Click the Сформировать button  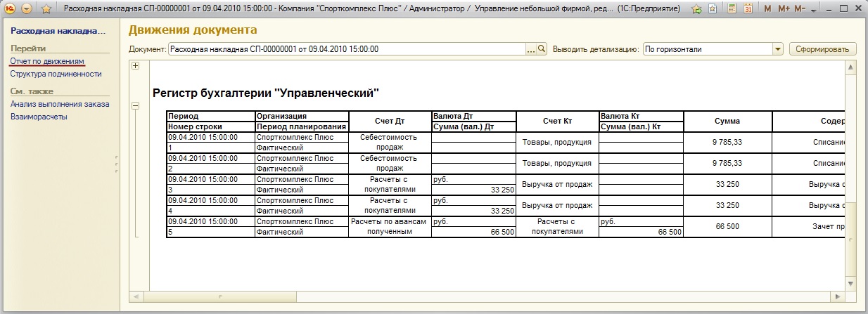(823, 49)
